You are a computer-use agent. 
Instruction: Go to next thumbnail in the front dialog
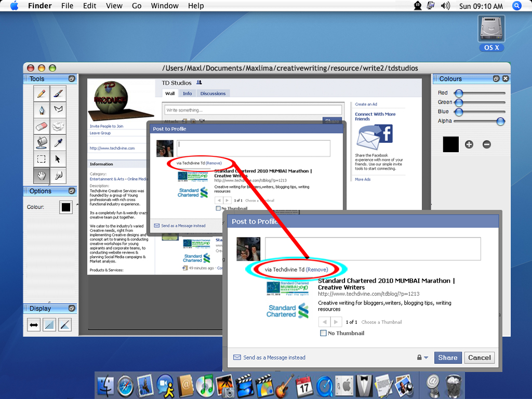tap(336, 322)
